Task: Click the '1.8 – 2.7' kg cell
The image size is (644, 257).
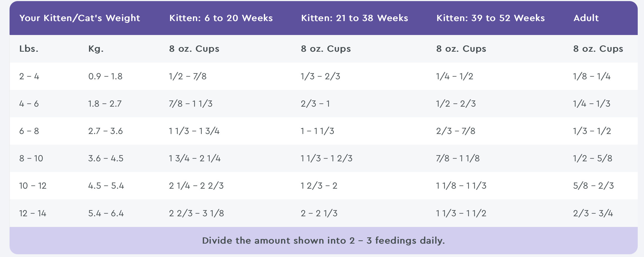Action: tap(105, 104)
